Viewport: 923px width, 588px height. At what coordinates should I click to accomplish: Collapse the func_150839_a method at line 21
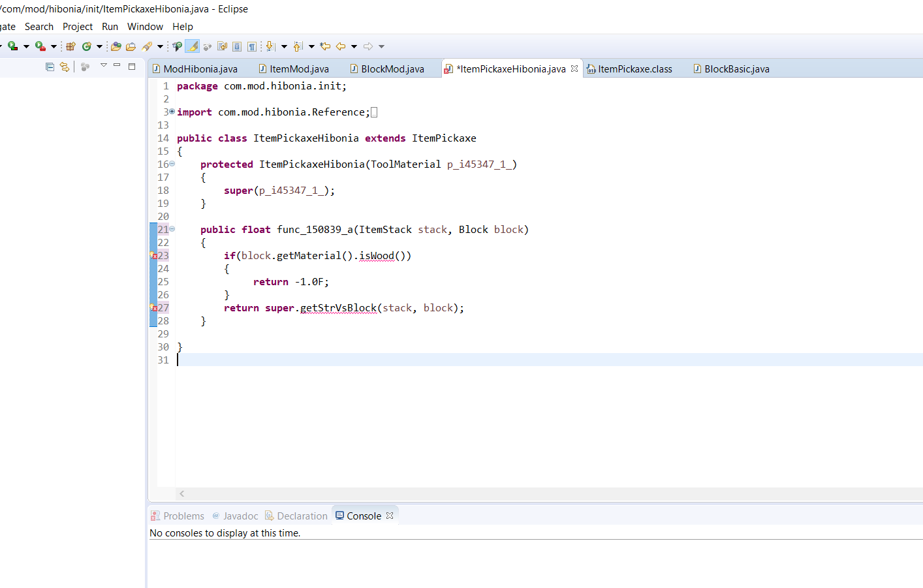coord(172,229)
